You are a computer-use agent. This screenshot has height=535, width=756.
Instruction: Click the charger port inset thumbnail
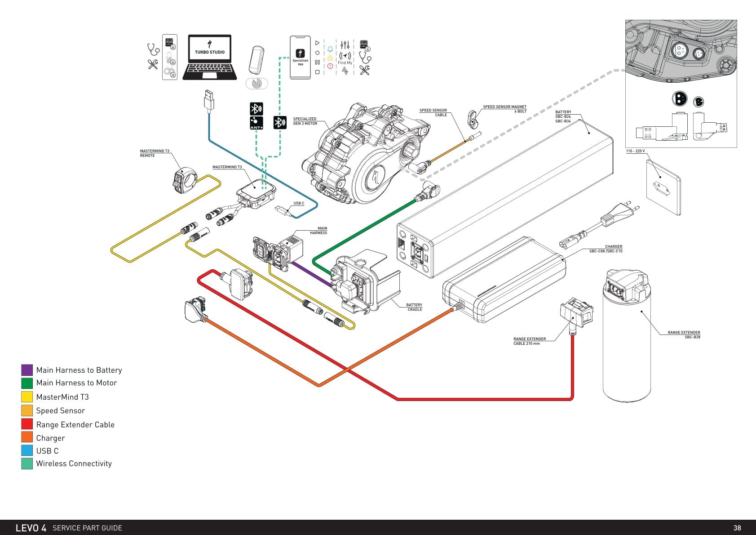tap(681, 84)
